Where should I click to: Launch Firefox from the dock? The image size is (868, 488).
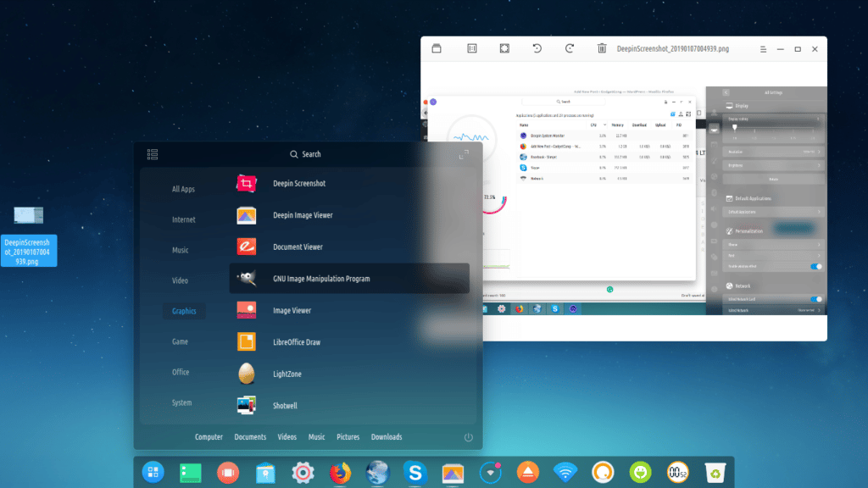coord(339,472)
